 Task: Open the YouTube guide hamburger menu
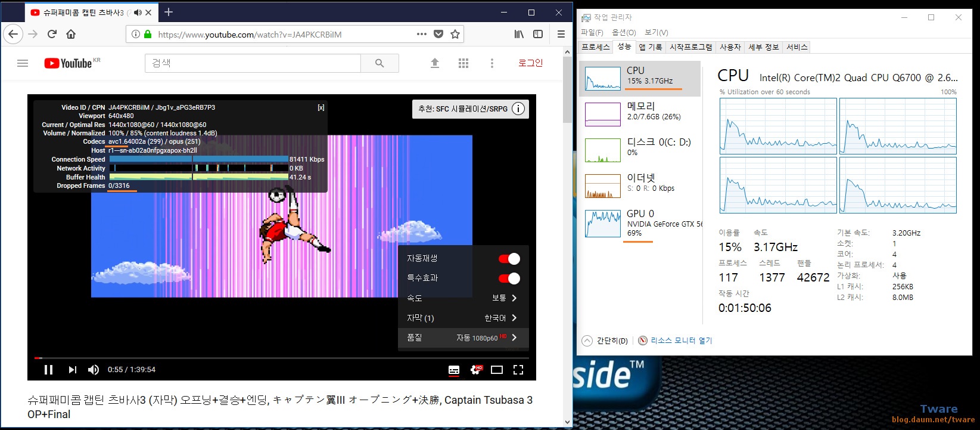23,63
